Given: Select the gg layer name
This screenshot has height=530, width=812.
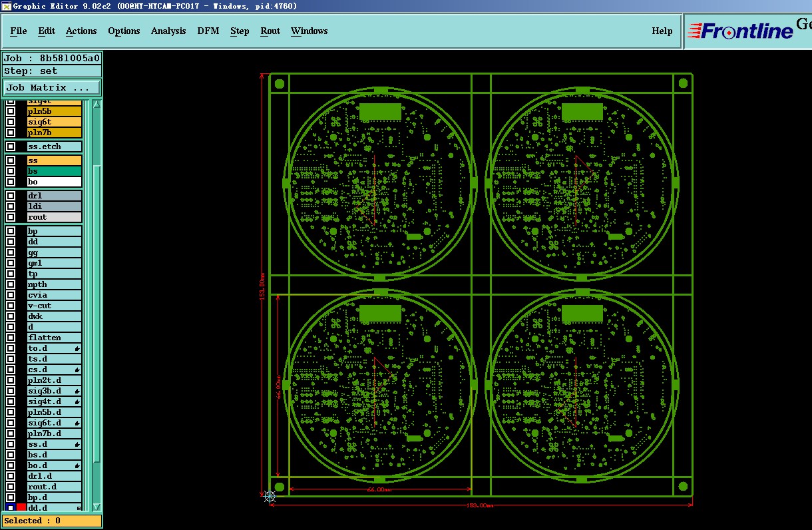Looking at the screenshot, I should pyautogui.click(x=55, y=252).
